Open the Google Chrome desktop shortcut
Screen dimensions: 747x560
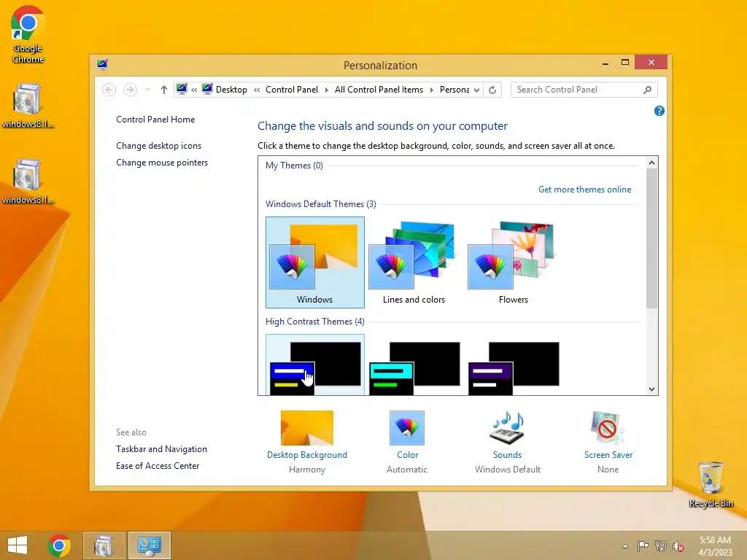[28, 34]
